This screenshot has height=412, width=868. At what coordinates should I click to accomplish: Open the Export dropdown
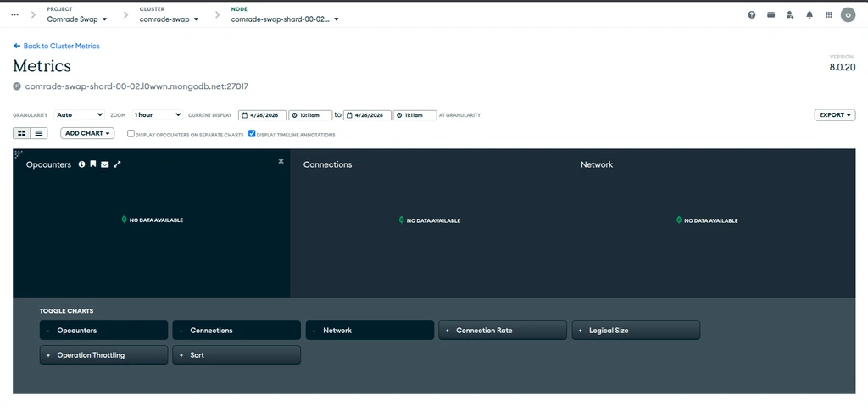(835, 114)
